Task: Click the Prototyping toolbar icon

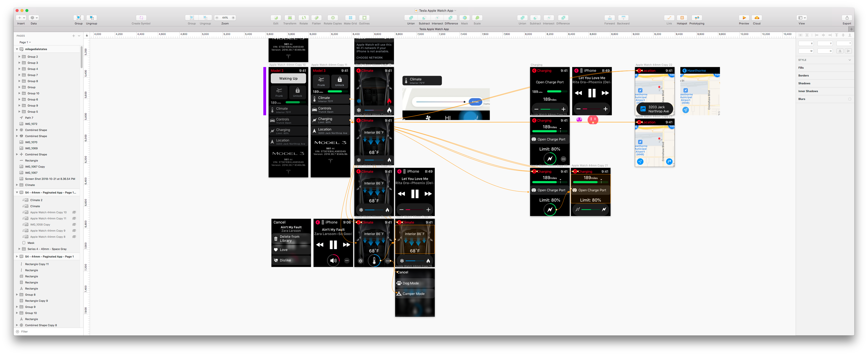Action: click(x=697, y=18)
